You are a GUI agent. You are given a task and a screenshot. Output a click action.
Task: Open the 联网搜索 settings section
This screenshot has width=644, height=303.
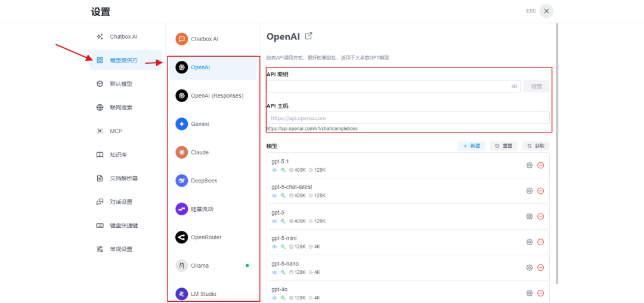point(126,107)
